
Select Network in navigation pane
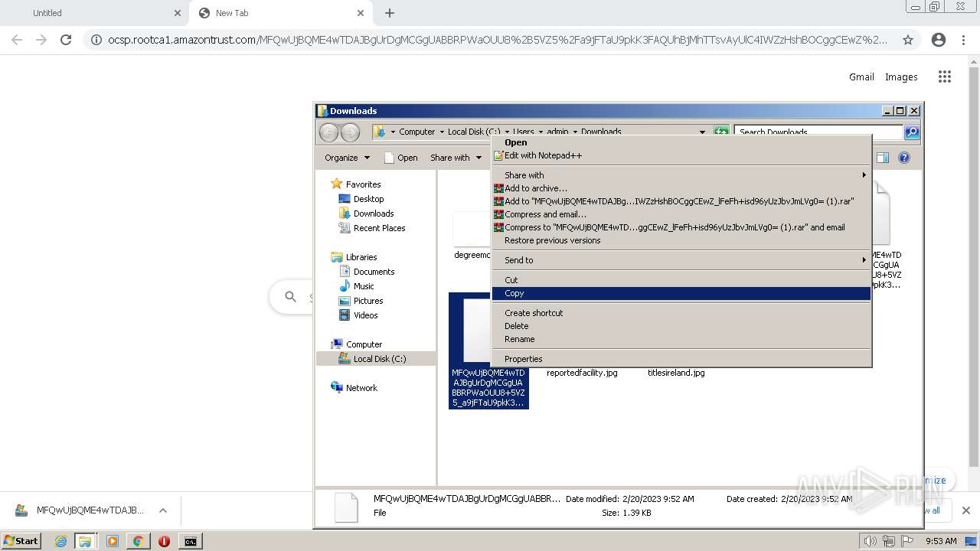point(354,388)
